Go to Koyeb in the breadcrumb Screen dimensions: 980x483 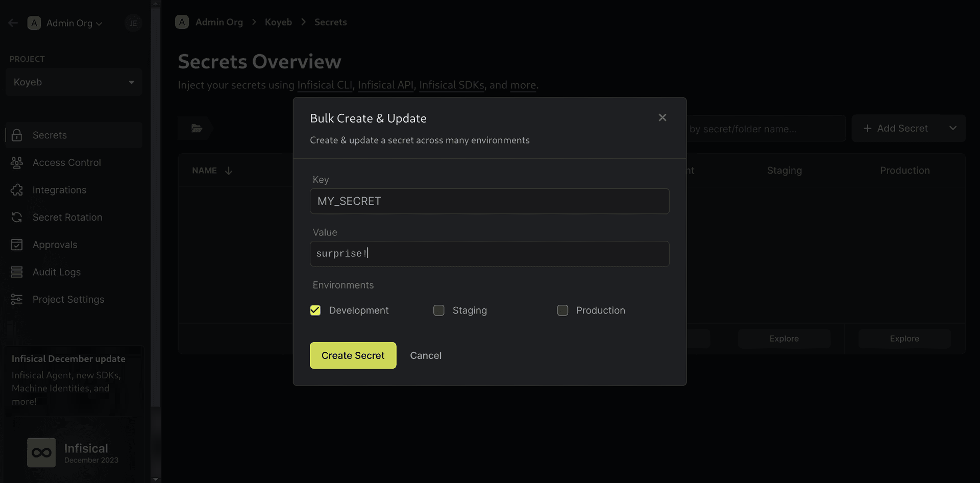[x=278, y=22]
